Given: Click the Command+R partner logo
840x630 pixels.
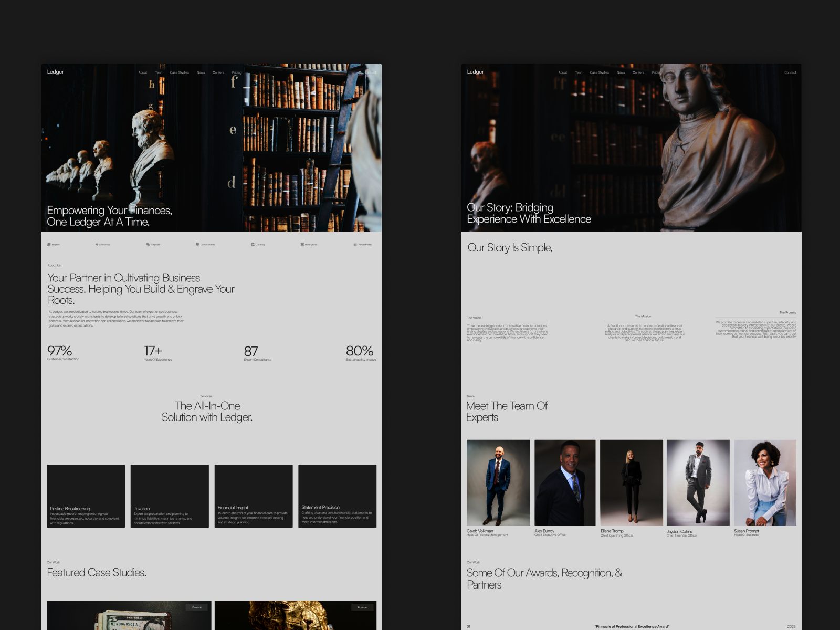Looking at the screenshot, I should 205,244.
